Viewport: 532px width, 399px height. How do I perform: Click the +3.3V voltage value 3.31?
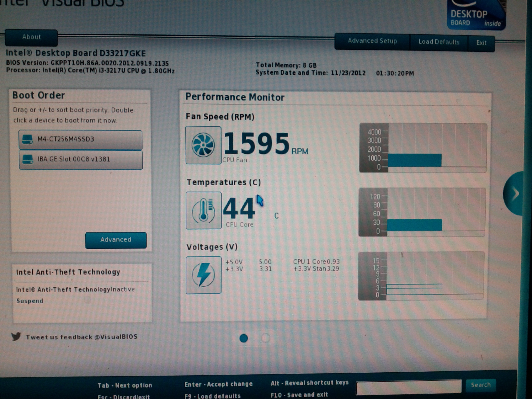(x=265, y=269)
